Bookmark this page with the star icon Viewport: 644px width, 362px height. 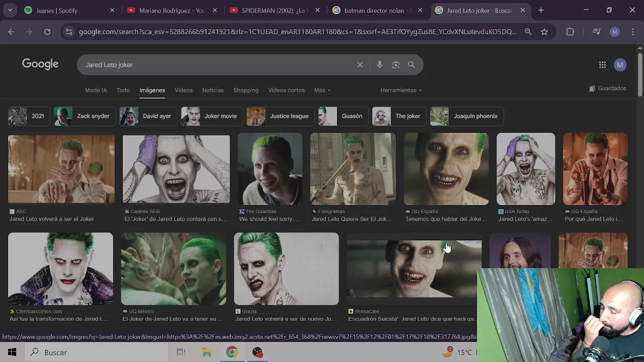pyautogui.click(x=544, y=32)
